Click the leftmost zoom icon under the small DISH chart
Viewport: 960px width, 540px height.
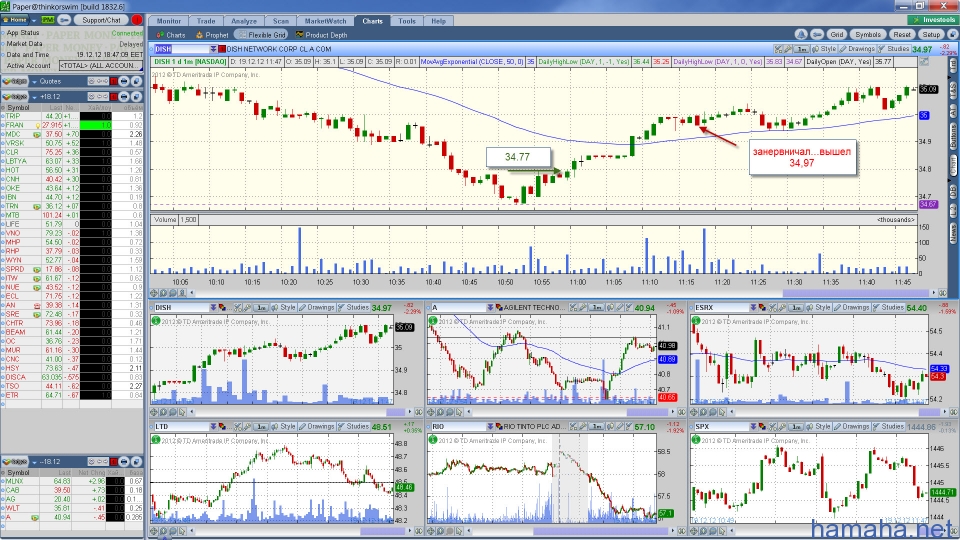(x=154, y=412)
